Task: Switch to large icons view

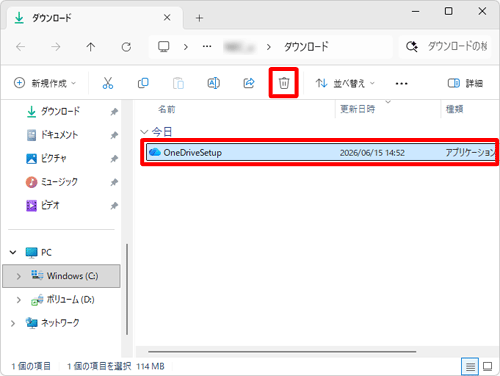Action: point(487,367)
